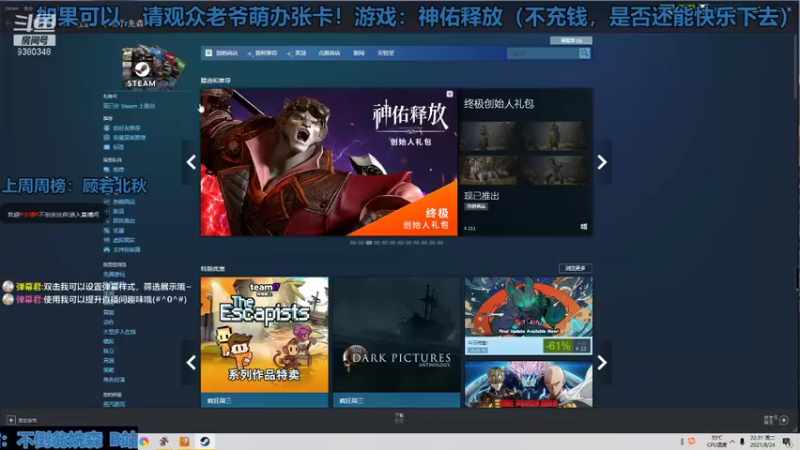Click the featured game main banner image
The image size is (800, 450).
(329, 162)
